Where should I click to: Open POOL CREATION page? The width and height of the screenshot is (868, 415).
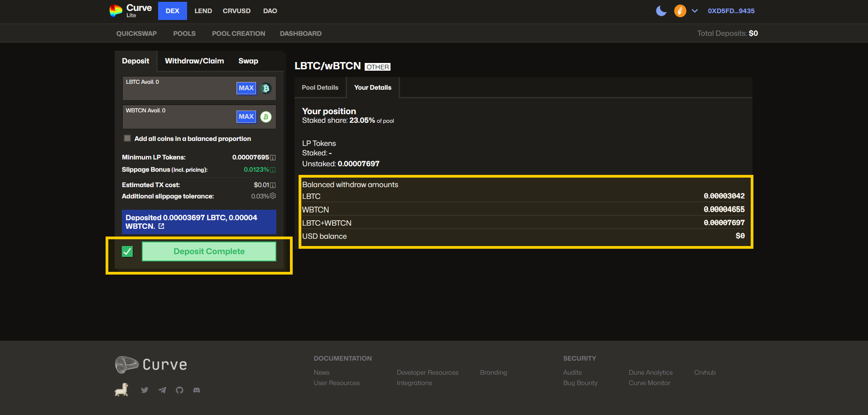239,34
